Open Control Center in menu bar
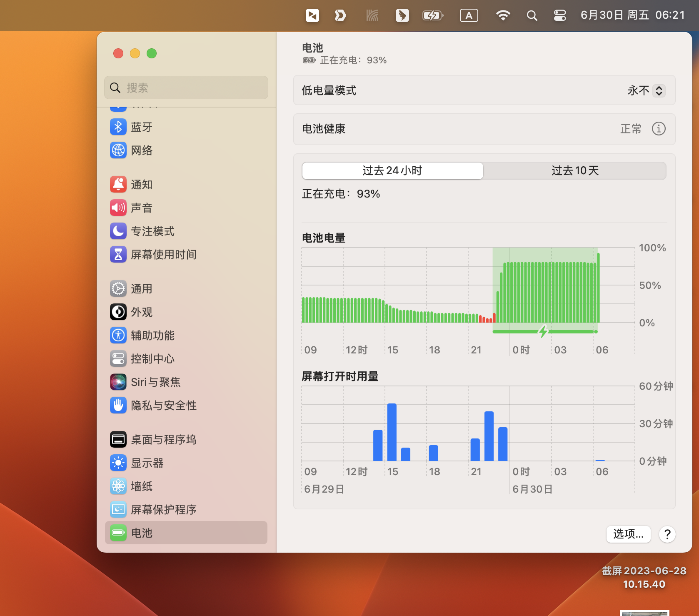This screenshot has height=616, width=699. tap(559, 15)
